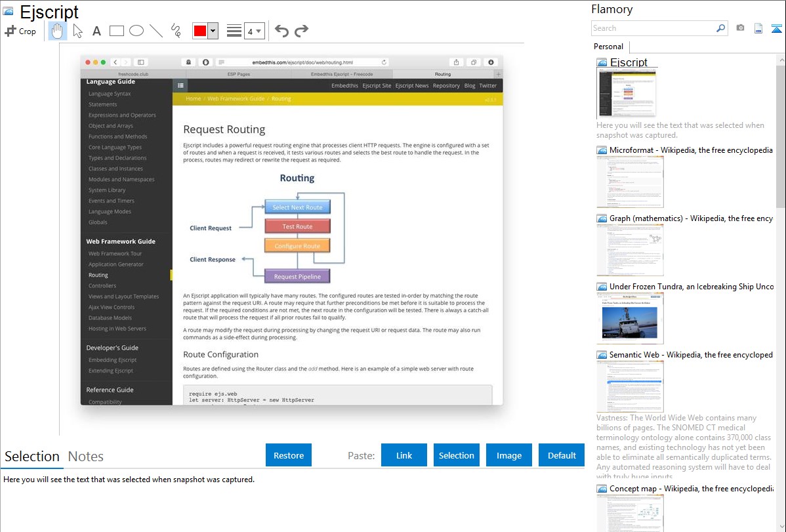Click the red color swatch
This screenshot has height=532, width=786.
coord(199,31)
